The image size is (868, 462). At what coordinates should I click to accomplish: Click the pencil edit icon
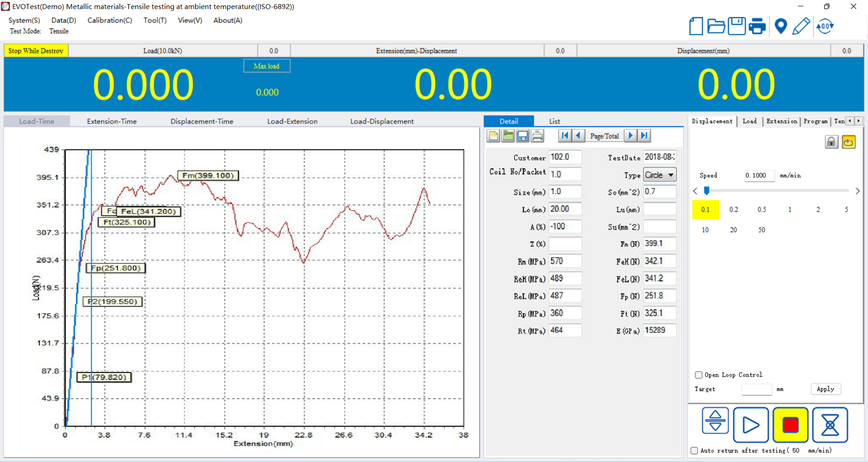click(801, 26)
